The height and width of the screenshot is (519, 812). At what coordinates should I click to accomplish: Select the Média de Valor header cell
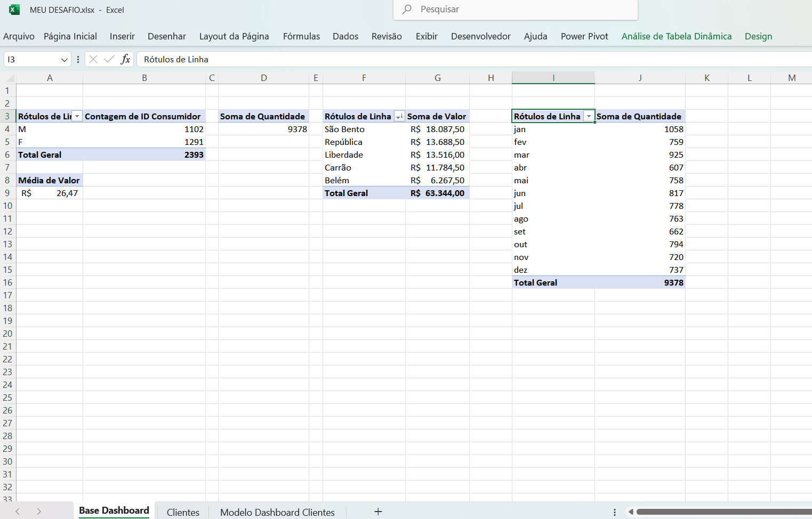coord(50,180)
